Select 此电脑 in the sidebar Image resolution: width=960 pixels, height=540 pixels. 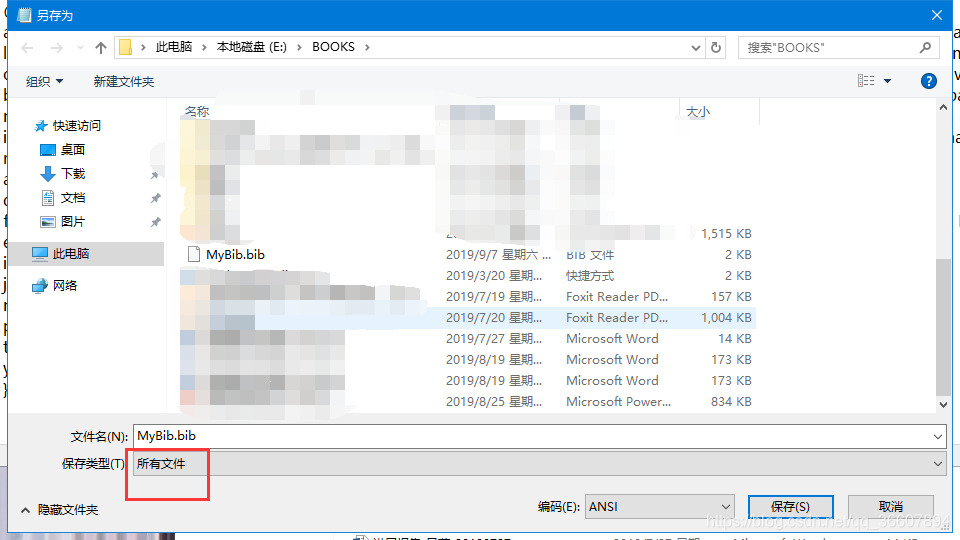tap(86, 253)
